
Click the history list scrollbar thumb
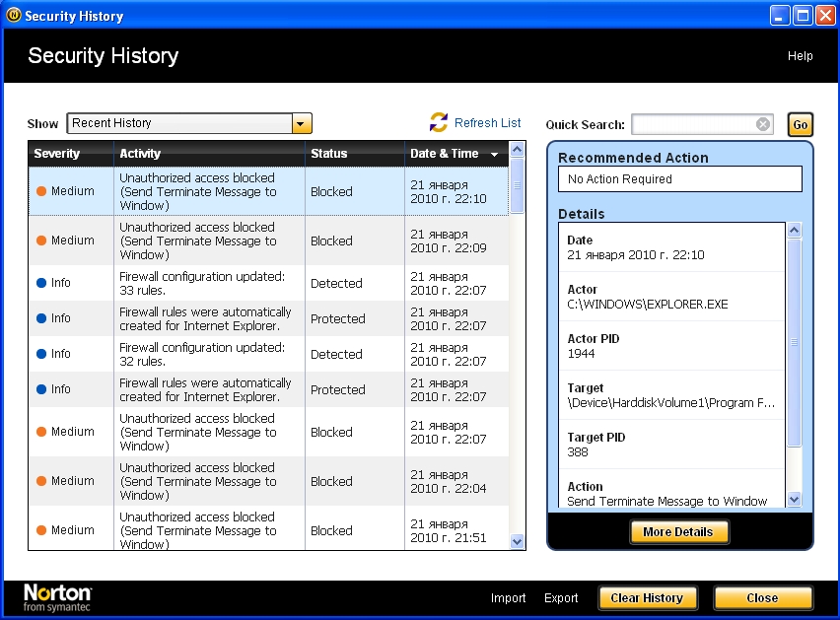[x=517, y=185]
